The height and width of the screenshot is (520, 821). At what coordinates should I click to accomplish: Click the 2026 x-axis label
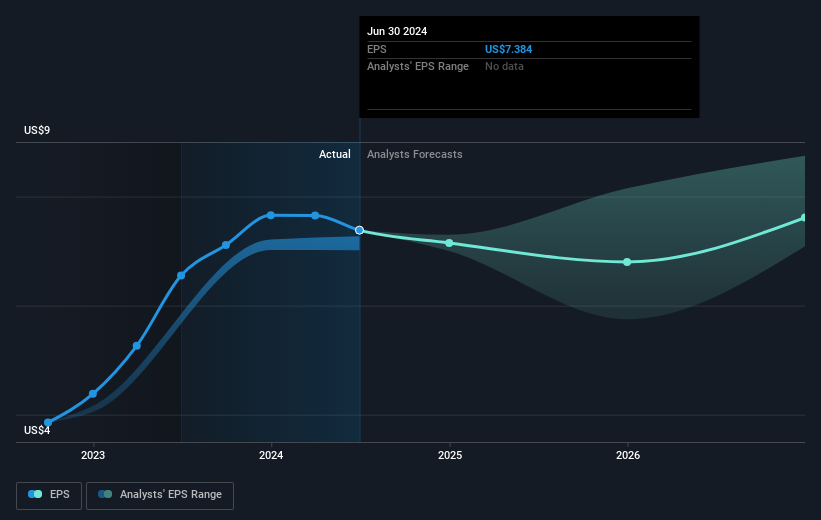[628, 456]
